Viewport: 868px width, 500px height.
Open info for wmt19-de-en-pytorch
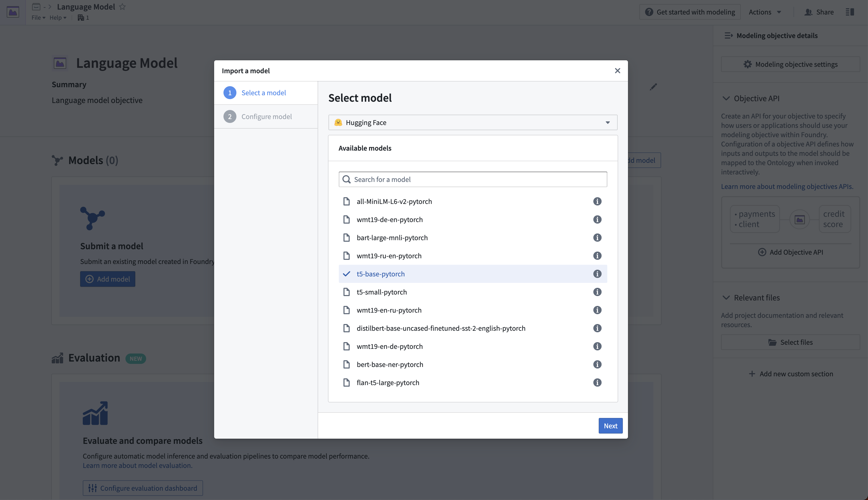tap(597, 219)
